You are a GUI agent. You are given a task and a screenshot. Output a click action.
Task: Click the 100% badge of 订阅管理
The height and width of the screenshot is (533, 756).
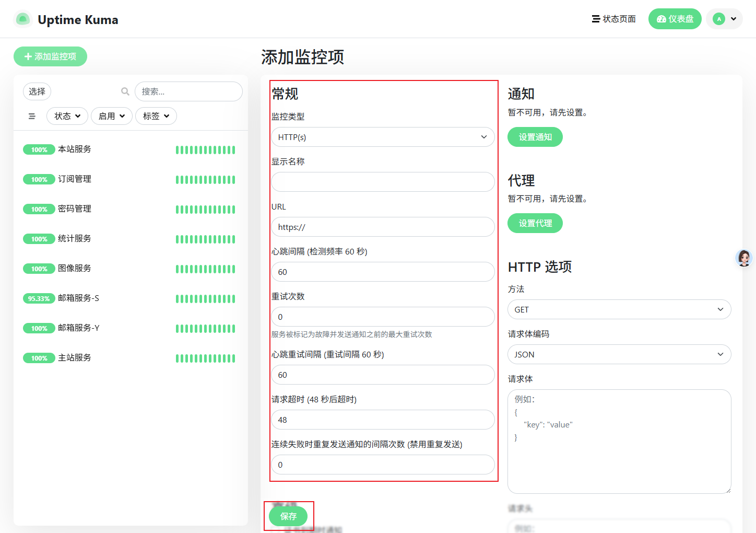(x=39, y=180)
